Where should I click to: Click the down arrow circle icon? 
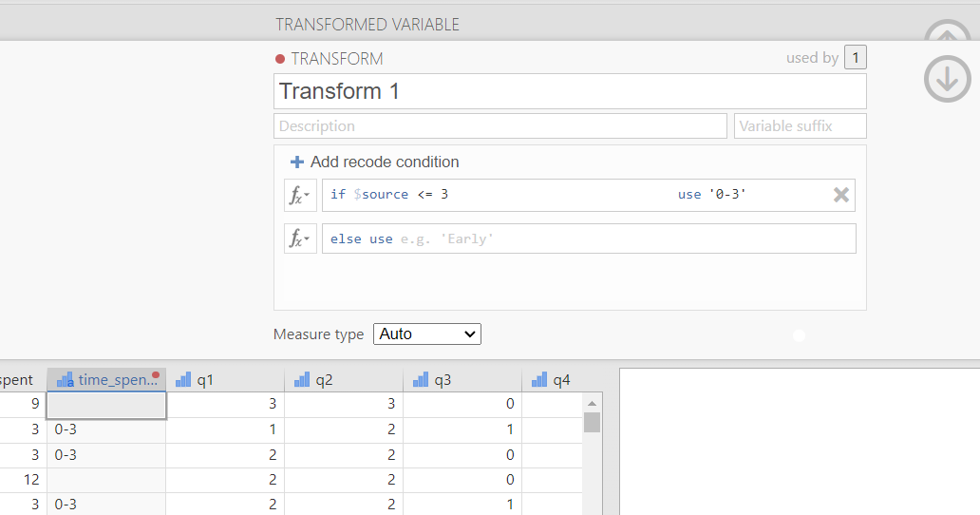click(947, 79)
